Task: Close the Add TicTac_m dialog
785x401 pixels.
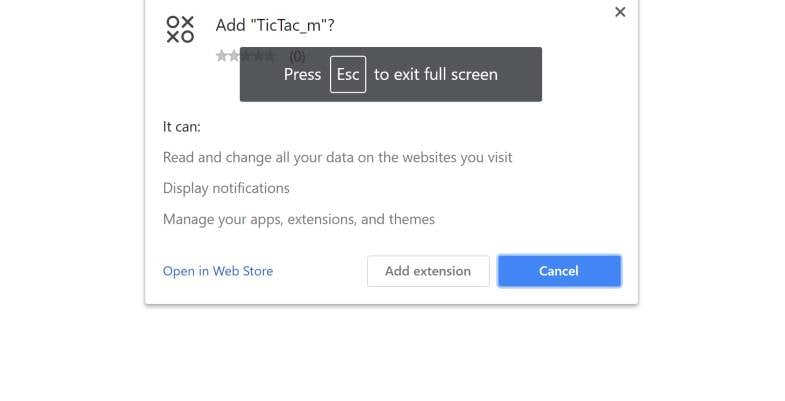Action: pos(620,12)
